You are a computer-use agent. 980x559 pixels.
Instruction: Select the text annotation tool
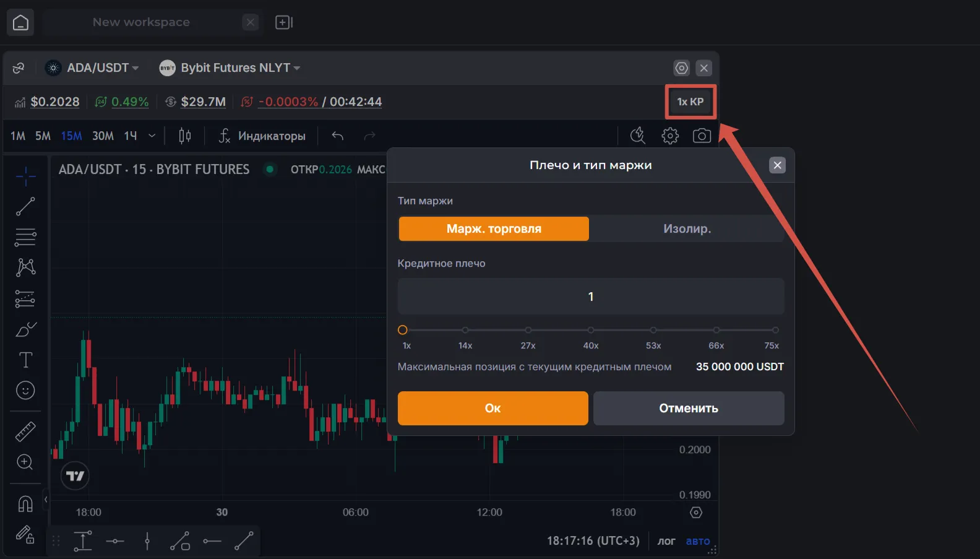point(25,360)
